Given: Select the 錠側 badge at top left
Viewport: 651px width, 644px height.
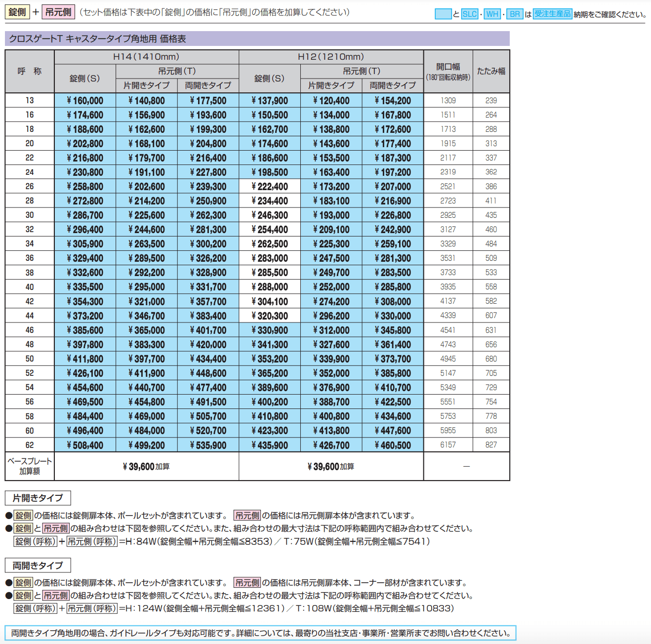Looking at the screenshot, I should click(x=16, y=11).
